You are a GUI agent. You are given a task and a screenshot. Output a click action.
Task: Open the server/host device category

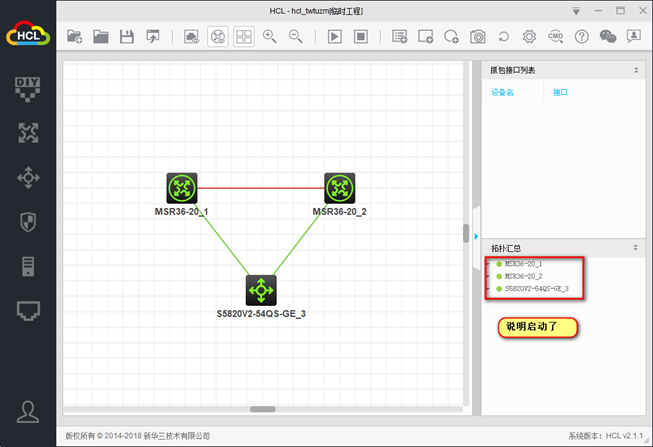pos(28,267)
